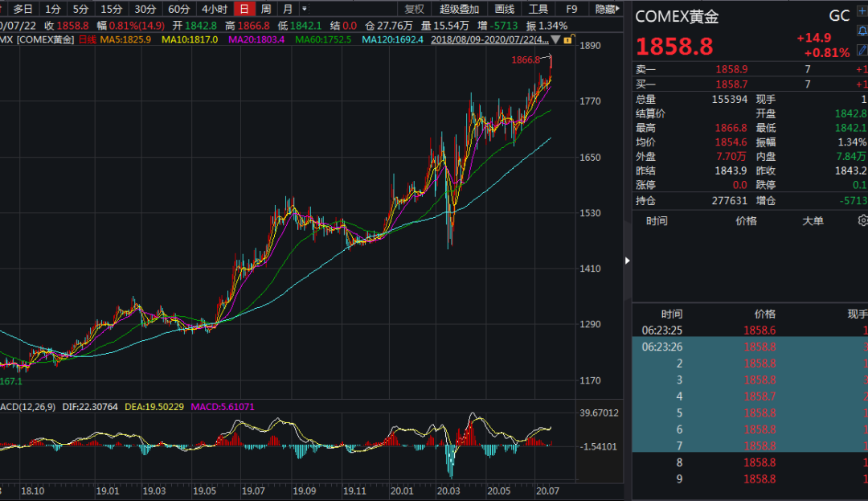The image size is (868, 501).
Task: Click the 工具 tools button
Action: click(538, 10)
